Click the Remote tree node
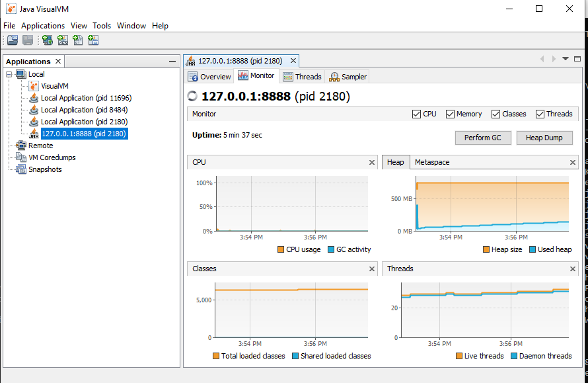The width and height of the screenshot is (588, 383). [40, 146]
